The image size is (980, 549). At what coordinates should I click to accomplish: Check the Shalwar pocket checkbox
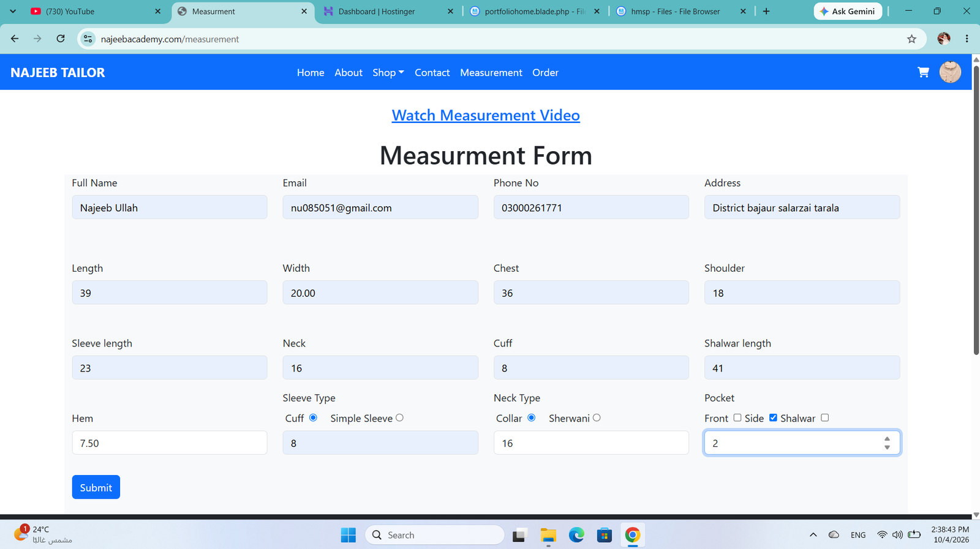(825, 417)
